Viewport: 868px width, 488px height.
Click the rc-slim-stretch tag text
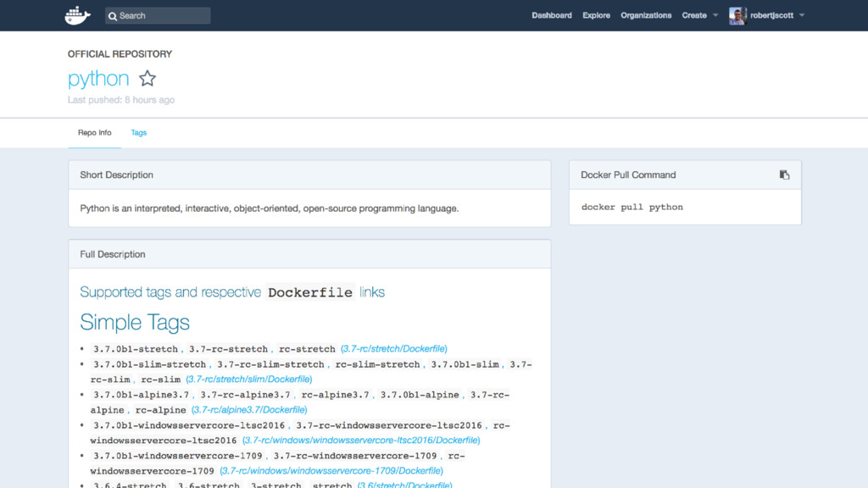377,364
